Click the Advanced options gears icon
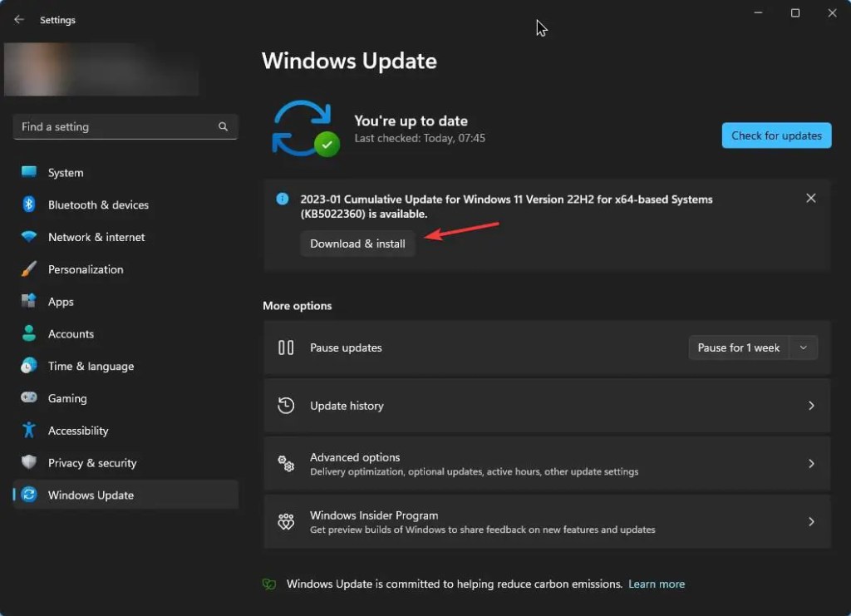 [286, 464]
